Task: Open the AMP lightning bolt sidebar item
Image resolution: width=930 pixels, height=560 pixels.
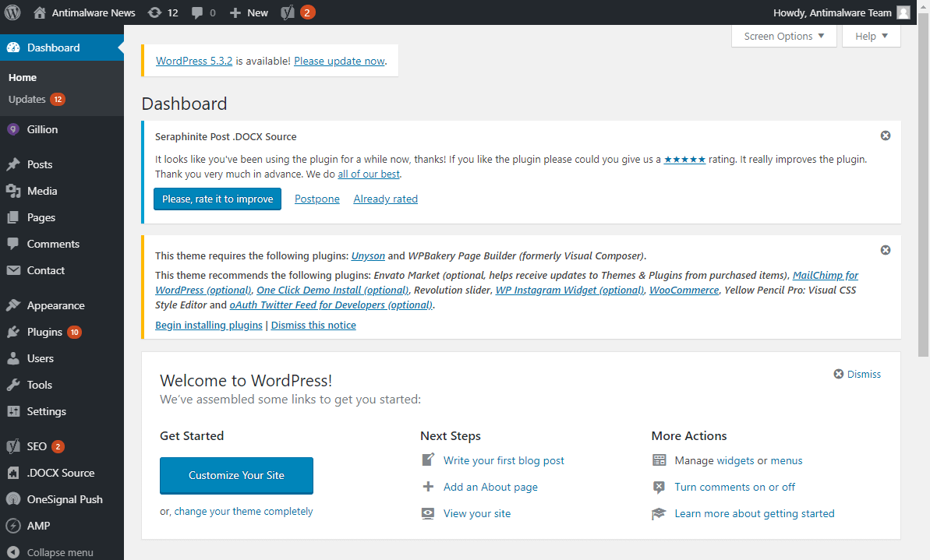Action: (x=35, y=526)
